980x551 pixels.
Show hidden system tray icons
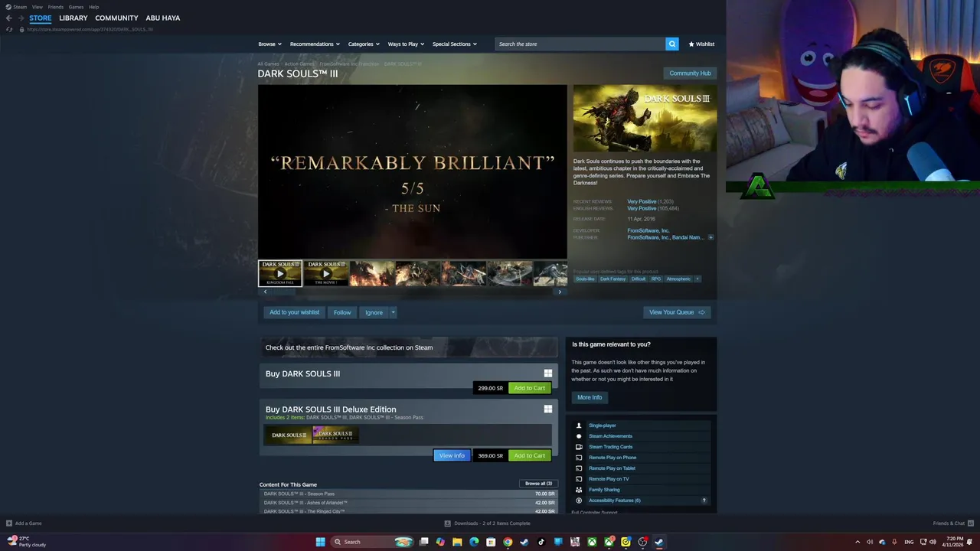coord(857,542)
